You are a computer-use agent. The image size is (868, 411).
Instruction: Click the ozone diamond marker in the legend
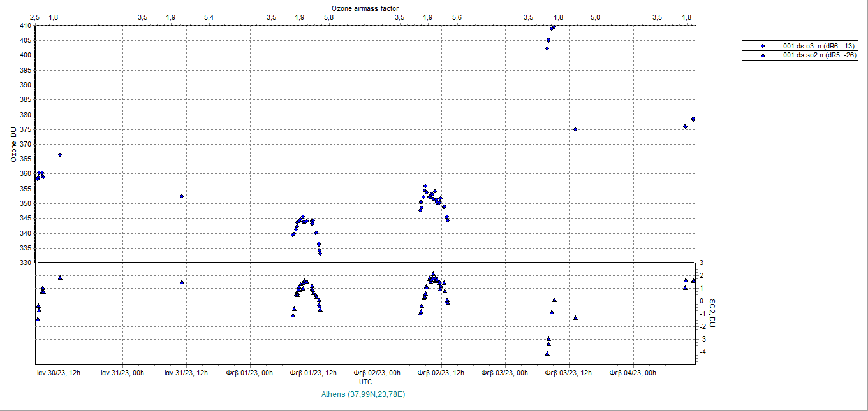[x=762, y=47]
